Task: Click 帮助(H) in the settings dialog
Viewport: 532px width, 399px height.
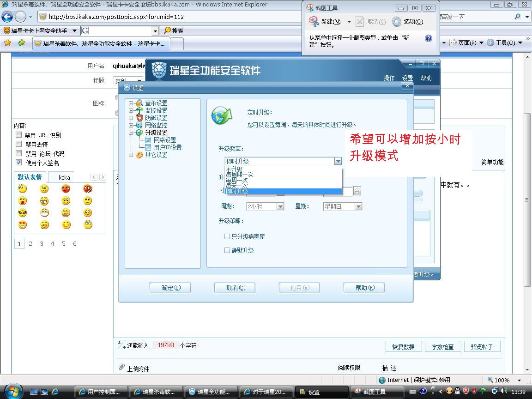Action: coord(364,288)
